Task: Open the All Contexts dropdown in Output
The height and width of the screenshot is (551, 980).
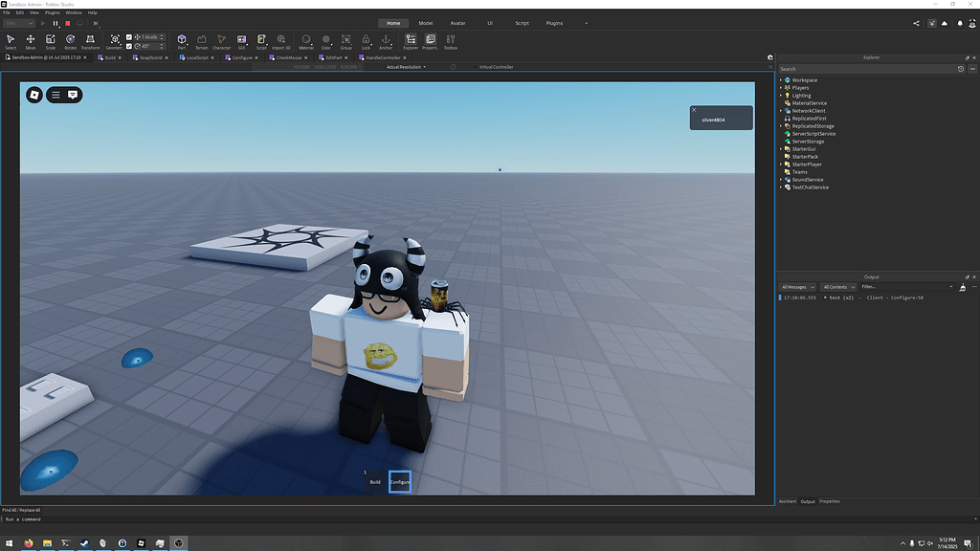Action: [837, 286]
